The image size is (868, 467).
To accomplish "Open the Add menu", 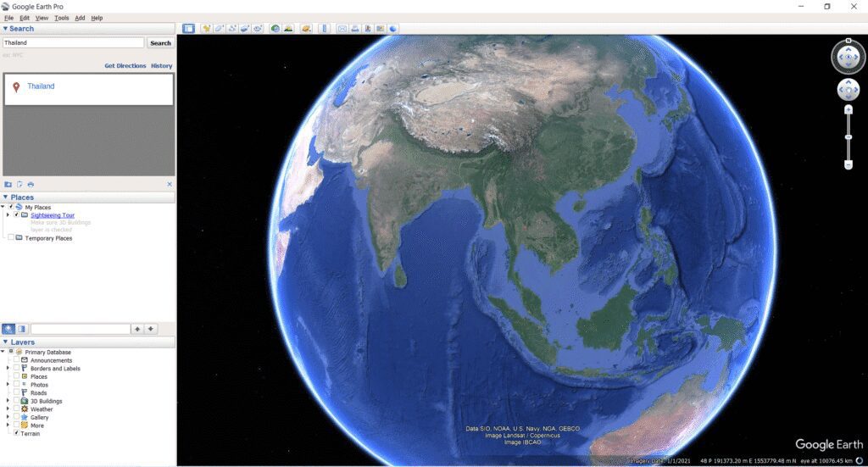I will pyautogui.click(x=80, y=18).
